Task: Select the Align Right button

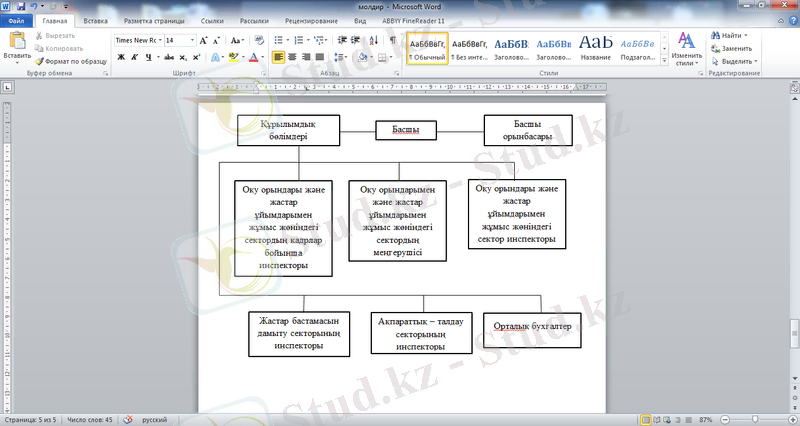Action: coord(306,57)
